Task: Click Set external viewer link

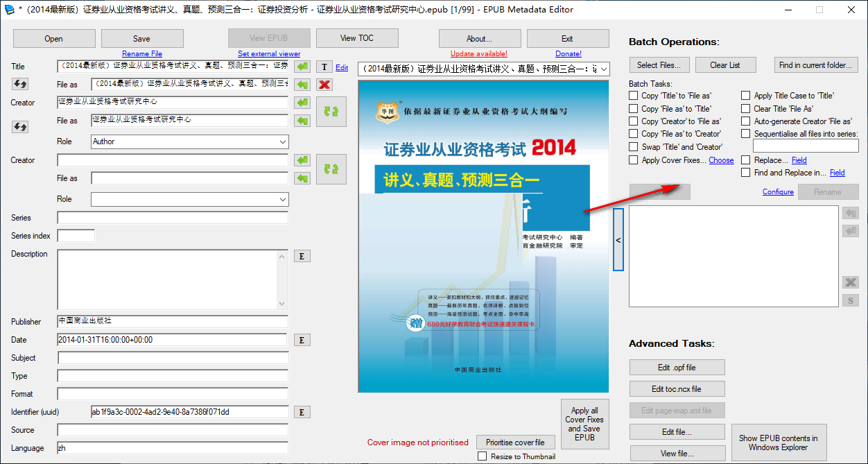Action: [269, 53]
